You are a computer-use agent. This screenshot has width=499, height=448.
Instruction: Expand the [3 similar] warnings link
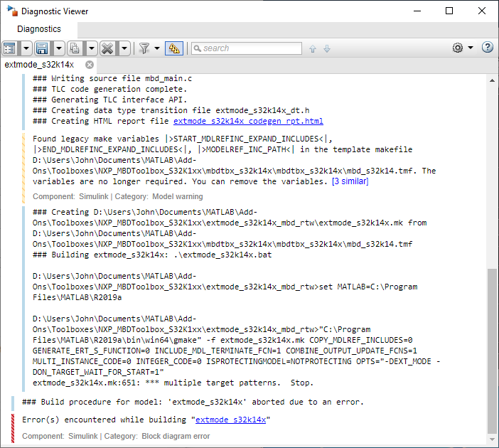point(350,181)
